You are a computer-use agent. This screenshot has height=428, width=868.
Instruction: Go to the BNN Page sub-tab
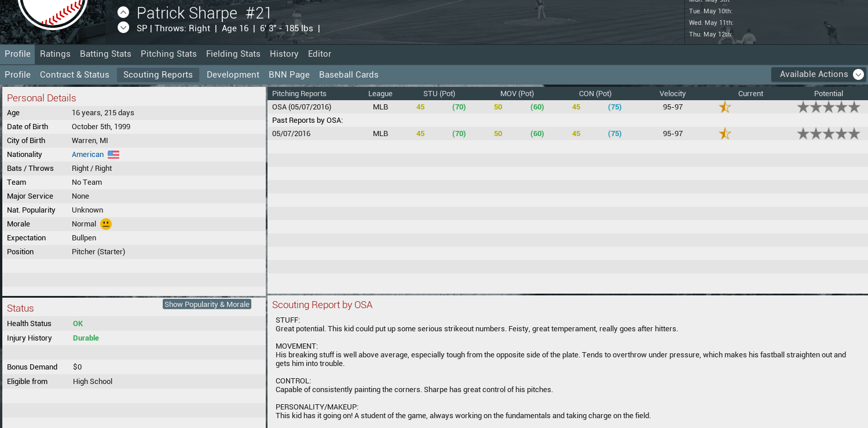pyautogui.click(x=289, y=75)
